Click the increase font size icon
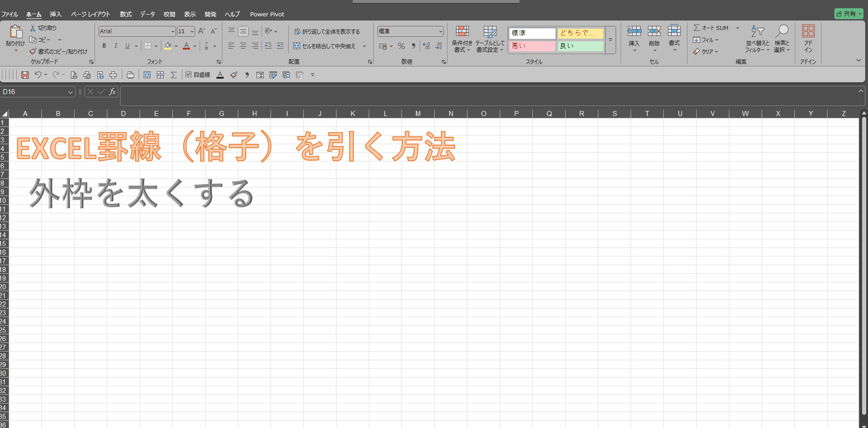The height and width of the screenshot is (428, 868). (x=201, y=31)
